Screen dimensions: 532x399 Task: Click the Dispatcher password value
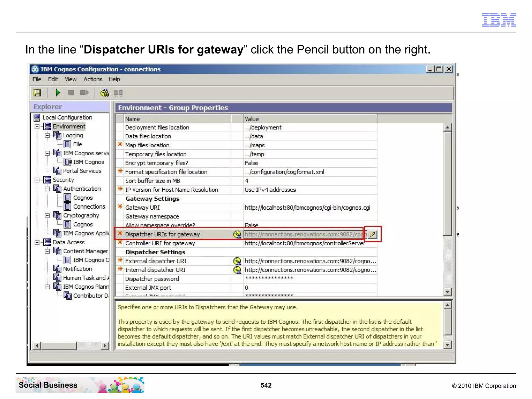coord(310,279)
